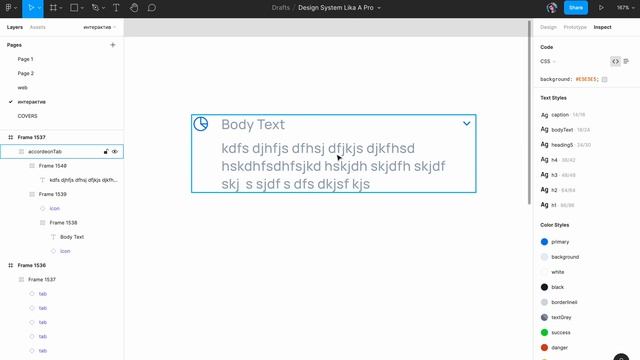Collapse accordion using chevron on canvas
Viewport: 640px width, 360px height.
(467, 123)
